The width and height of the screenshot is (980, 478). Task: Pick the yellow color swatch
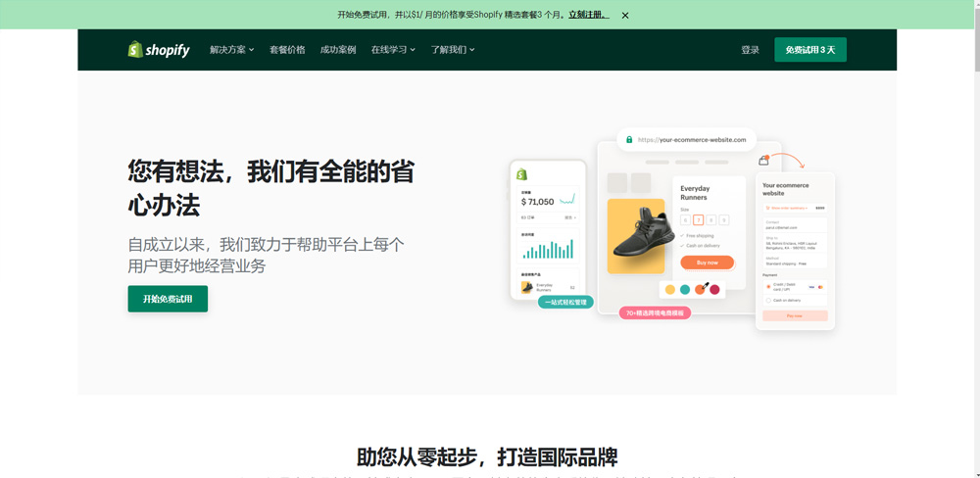(x=670, y=290)
